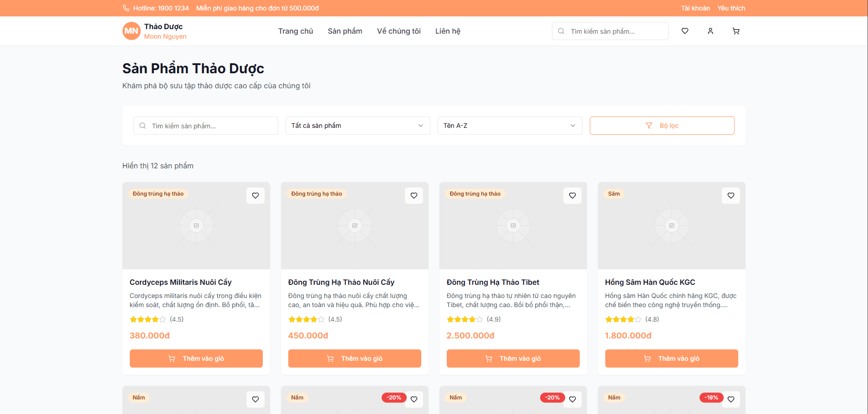
Task: Add Đông Trùng Hạ Thảo Tibet to cart
Action: [513, 358]
